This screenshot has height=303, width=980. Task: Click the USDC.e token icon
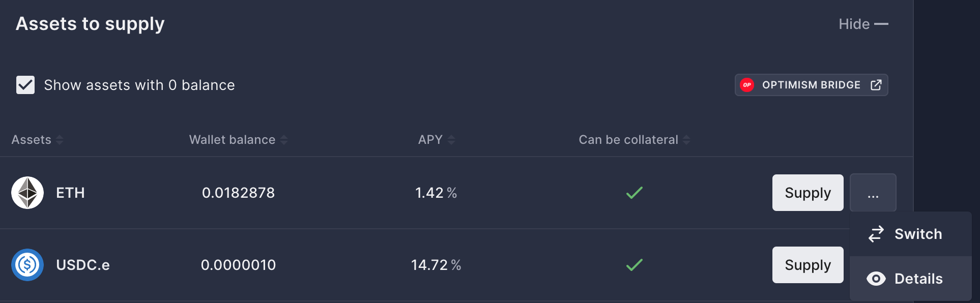pyautogui.click(x=27, y=265)
